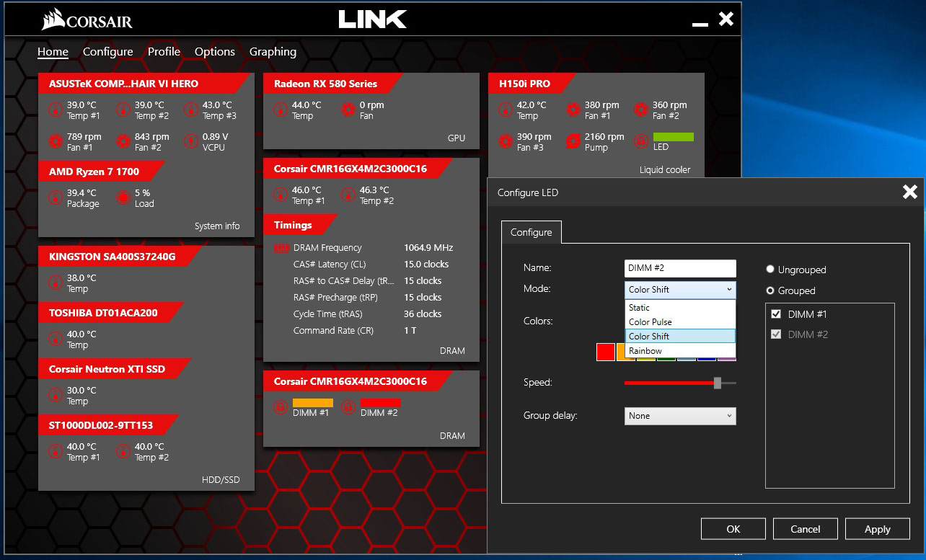Toggle the DIMM #1 group checkbox
The image size is (926, 560).
[776, 314]
